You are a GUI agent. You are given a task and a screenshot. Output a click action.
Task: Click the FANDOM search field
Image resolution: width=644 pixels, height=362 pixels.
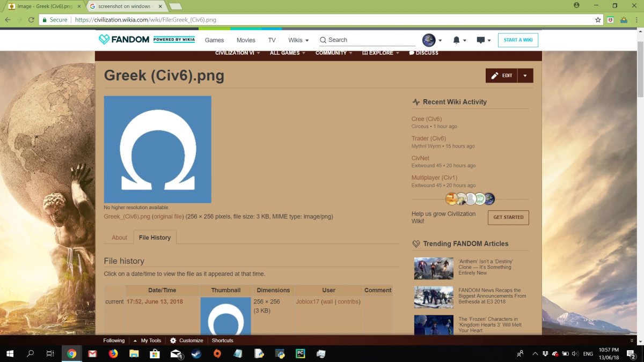coord(368,40)
